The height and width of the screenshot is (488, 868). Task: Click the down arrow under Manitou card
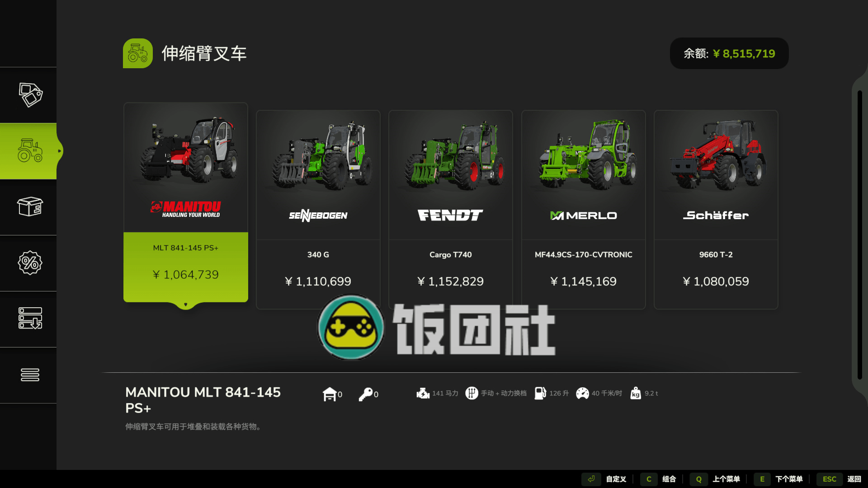click(185, 305)
